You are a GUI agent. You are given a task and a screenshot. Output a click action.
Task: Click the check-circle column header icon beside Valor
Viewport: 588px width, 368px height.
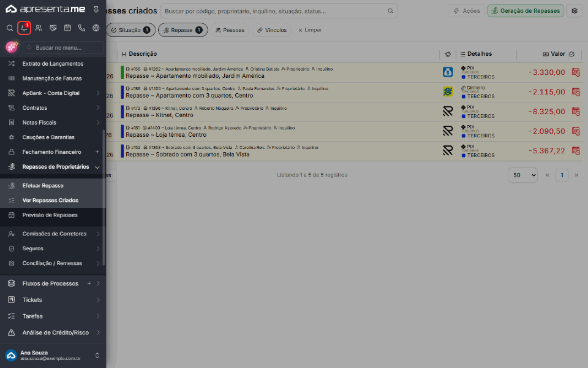[x=571, y=54]
